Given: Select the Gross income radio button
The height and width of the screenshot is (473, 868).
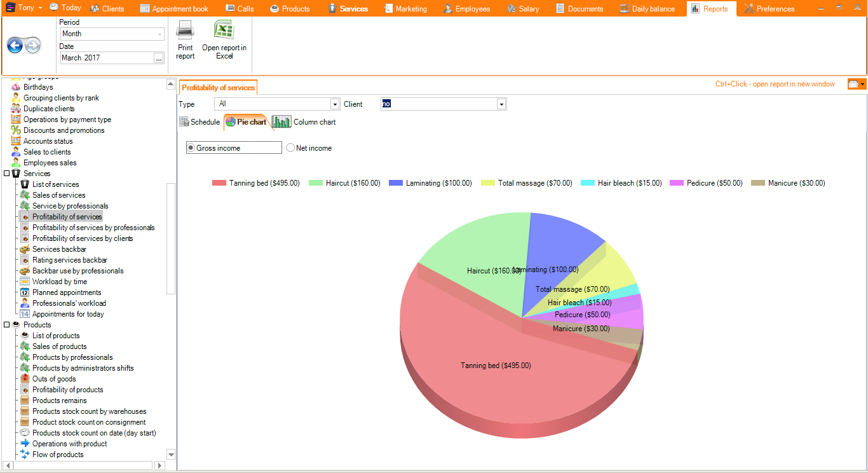Looking at the screenshot, I should pyautogui.click(x=190, y=147).
